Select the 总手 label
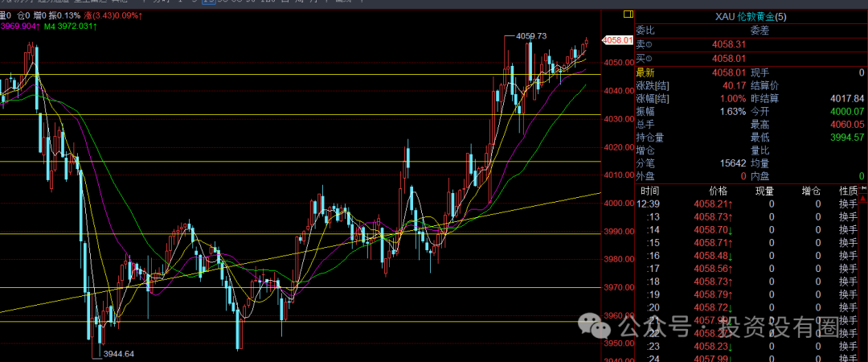 [x=645, y=124]
